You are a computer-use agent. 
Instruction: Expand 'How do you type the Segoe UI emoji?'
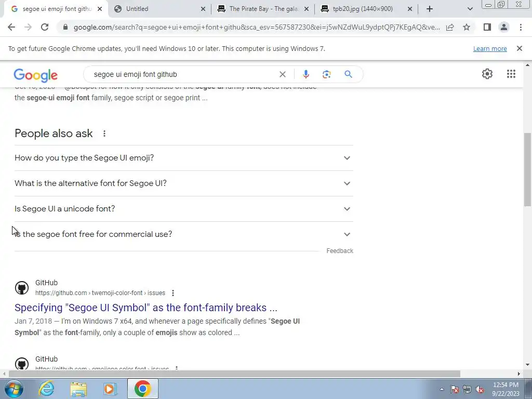click(x=184, y=158)
